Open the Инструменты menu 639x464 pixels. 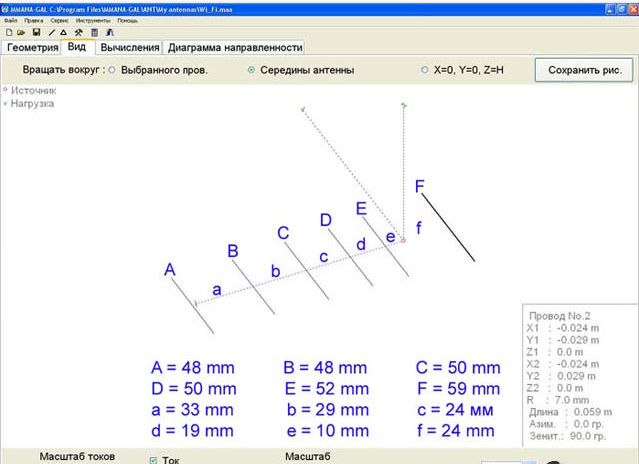click(x=93, y=20)
